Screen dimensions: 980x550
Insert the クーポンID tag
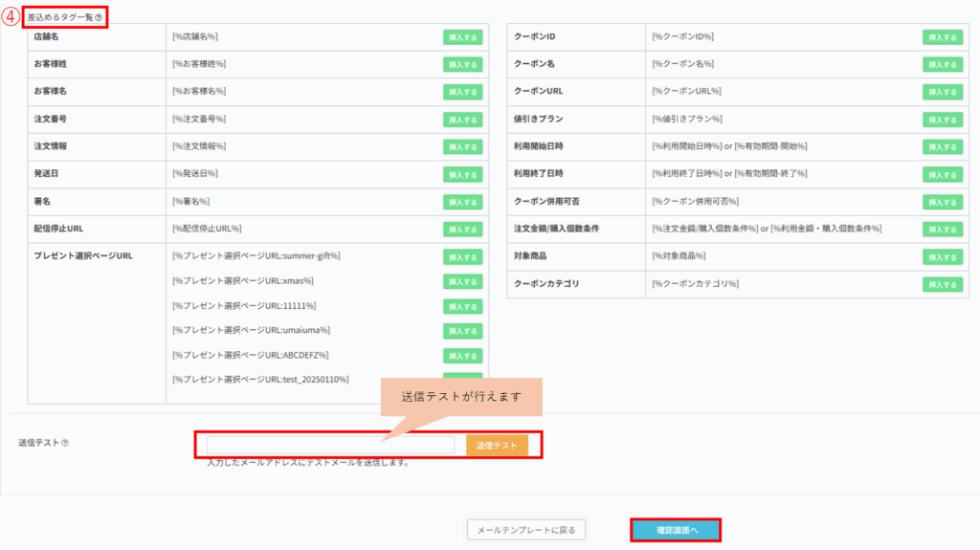942,37
